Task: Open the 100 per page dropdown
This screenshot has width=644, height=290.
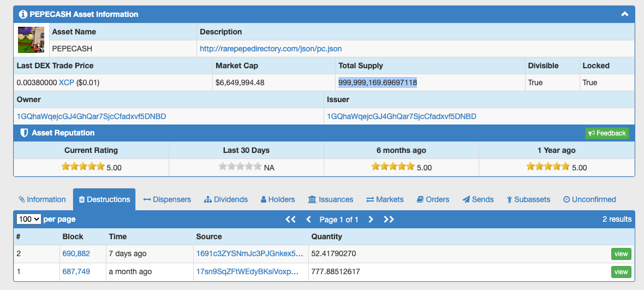Action: 29,219
